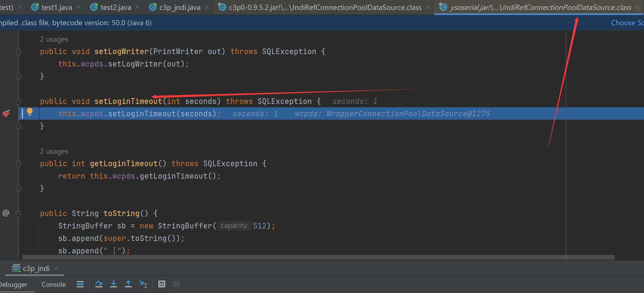Click the Choose Sources link
This screenshot has width=644, height=293.
tap(627, 23)
